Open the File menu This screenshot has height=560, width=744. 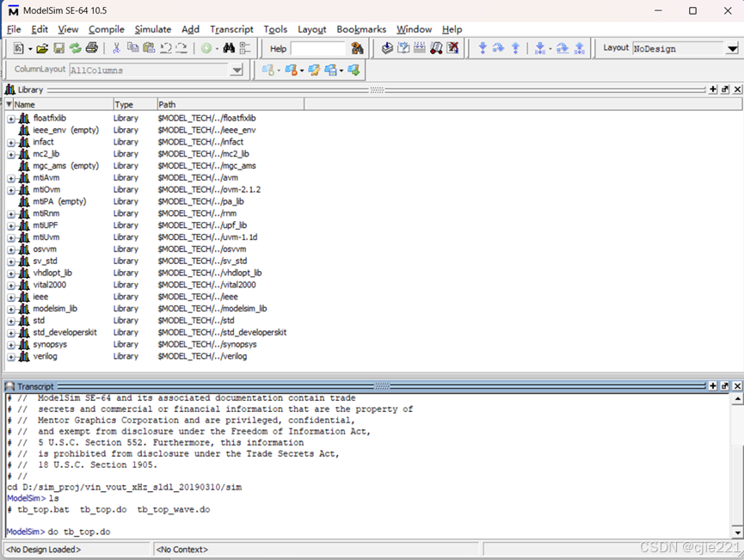(14, 29)
